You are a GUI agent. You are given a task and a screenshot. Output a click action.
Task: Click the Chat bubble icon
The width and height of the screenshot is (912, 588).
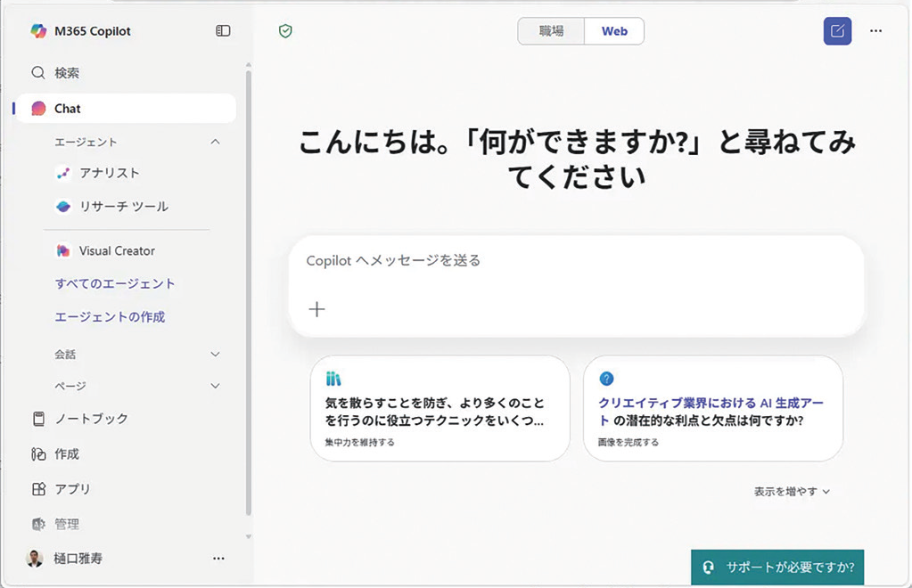38,109
